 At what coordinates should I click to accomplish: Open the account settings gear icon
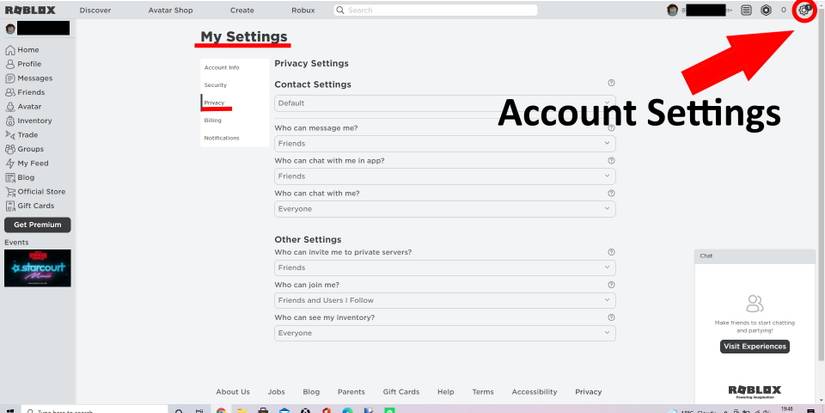pos(804,10)
